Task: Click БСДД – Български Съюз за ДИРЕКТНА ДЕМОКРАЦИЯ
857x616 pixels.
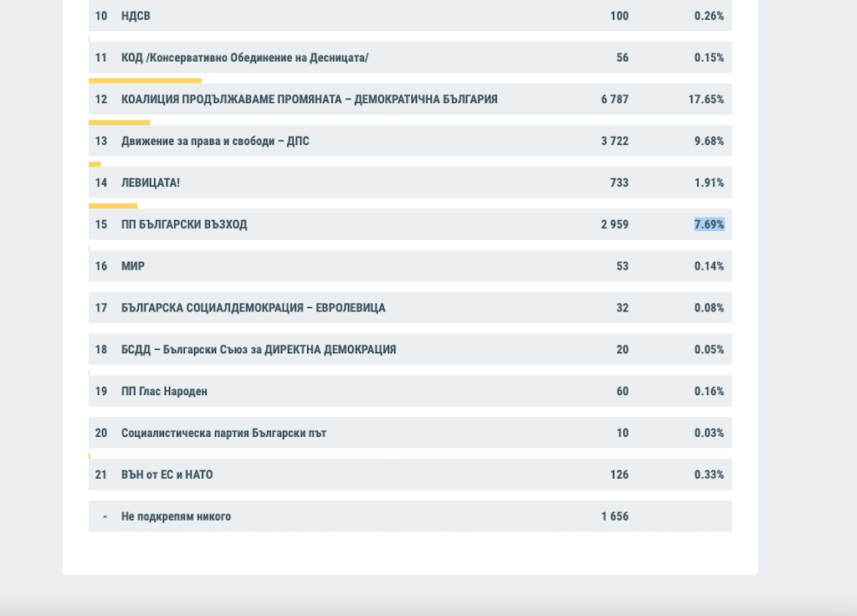Action: coord(259,350)
